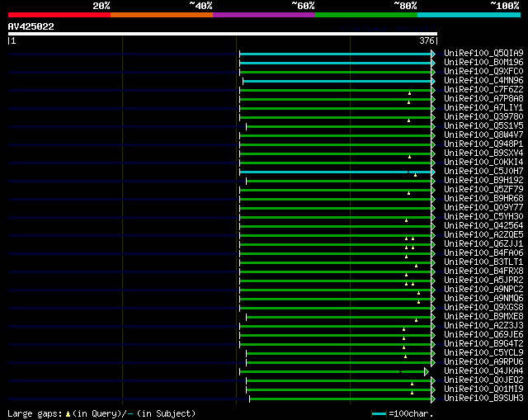Screen dimensions: 528x420
Task: Select the UniRef100_A2ZQE5 text
Action: coord(483,235)
